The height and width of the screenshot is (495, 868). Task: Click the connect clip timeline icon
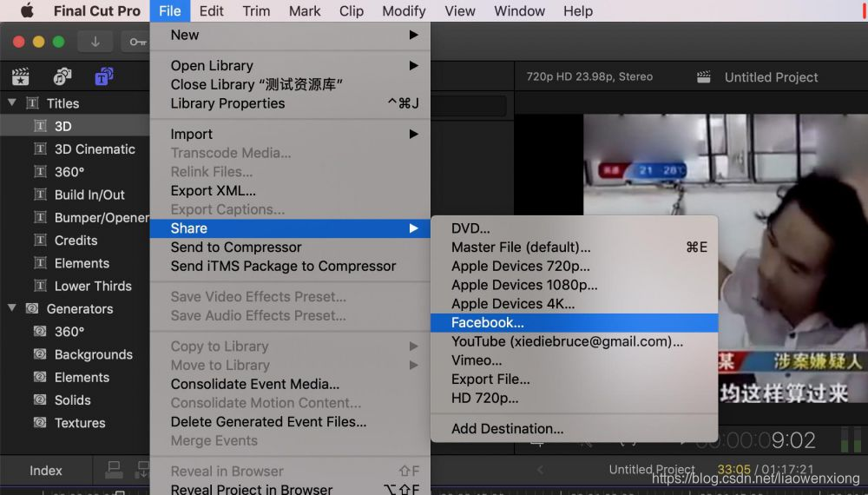click(114, 470)
